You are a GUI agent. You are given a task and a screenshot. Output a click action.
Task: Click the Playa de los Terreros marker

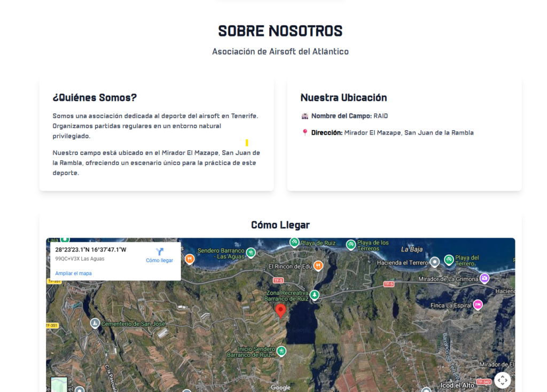(x=351, y=245)
